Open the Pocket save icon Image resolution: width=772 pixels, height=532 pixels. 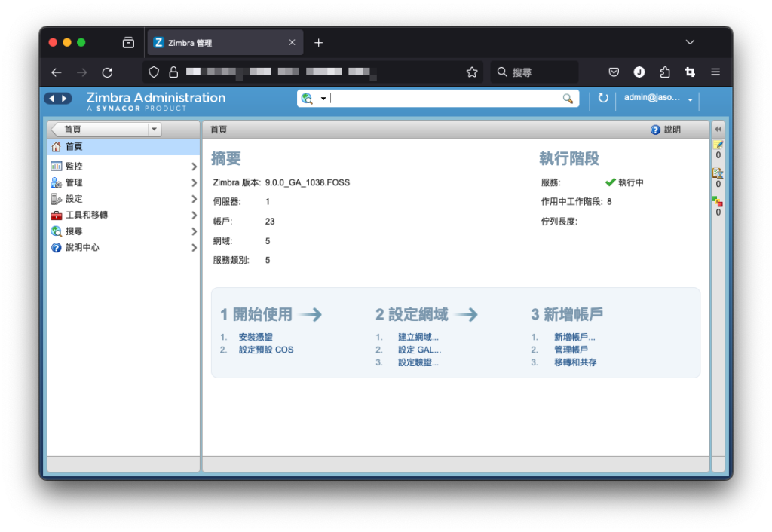click(614, 72)
